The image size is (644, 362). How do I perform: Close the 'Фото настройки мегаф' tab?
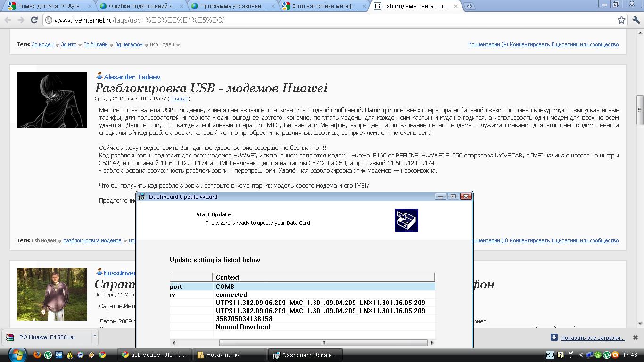(x=364, y=7)
